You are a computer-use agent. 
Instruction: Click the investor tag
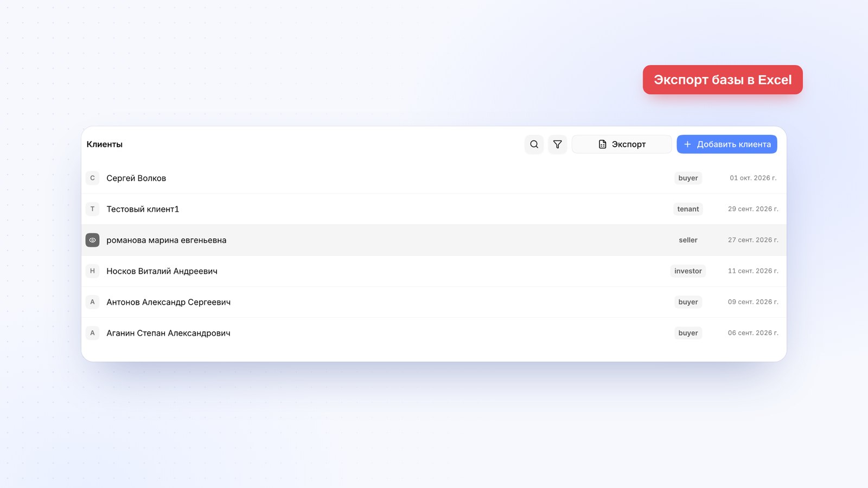688,271
